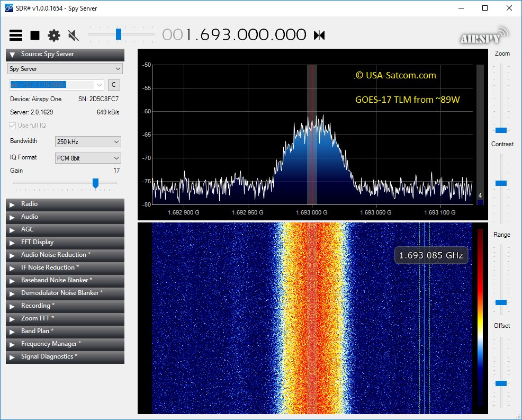The image size is (522, 420).
Task: Expand the FFT Display panel
Action: click(x=65, y=243)
